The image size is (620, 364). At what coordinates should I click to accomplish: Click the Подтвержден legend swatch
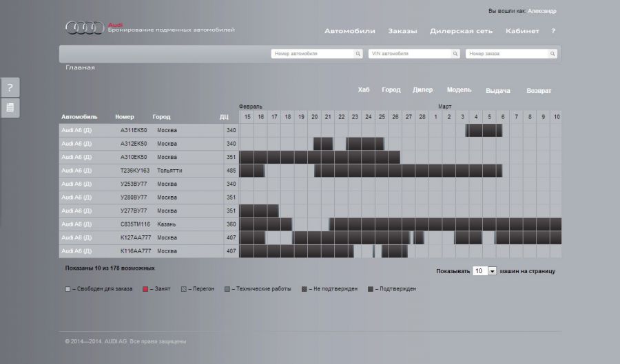click(371, 289)
